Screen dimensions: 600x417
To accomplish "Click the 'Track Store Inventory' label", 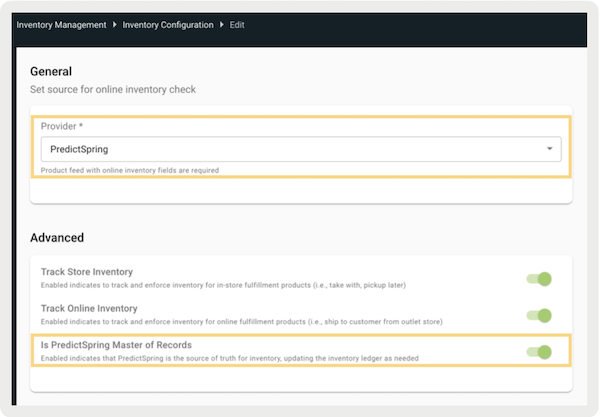I will tap(87, 272).
